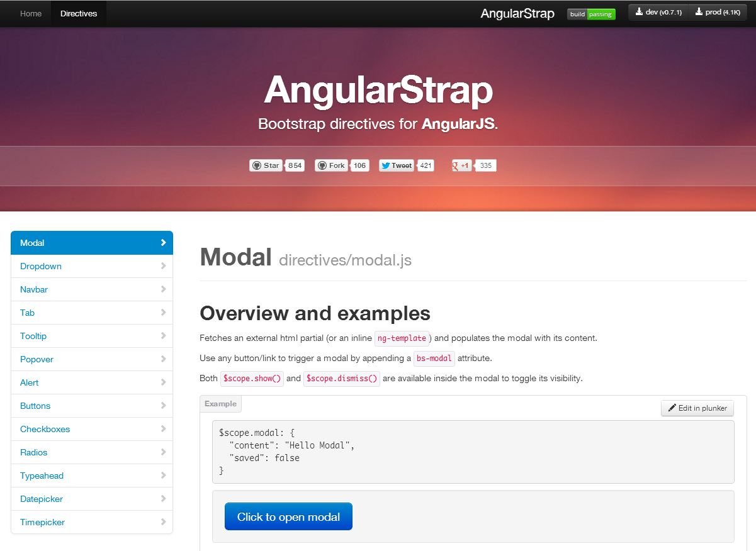Click the chevron on the Dropdown row
The width and height of the screenshot is (756, 551).
pyautogui.click(x=164, y=265)
